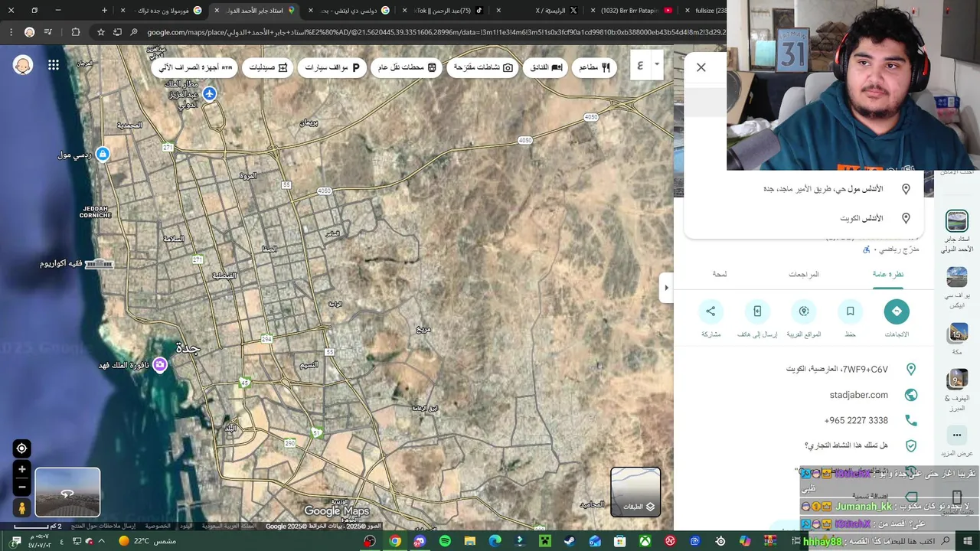Filter by Things to do (نشاطات مقترحة)

[x=483, y=67]
